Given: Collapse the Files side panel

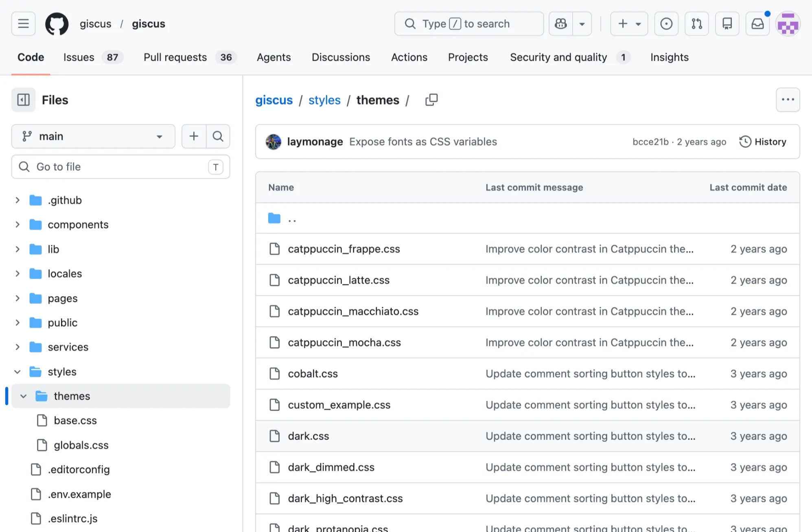Looking at the screenshot, I should 23,100.
